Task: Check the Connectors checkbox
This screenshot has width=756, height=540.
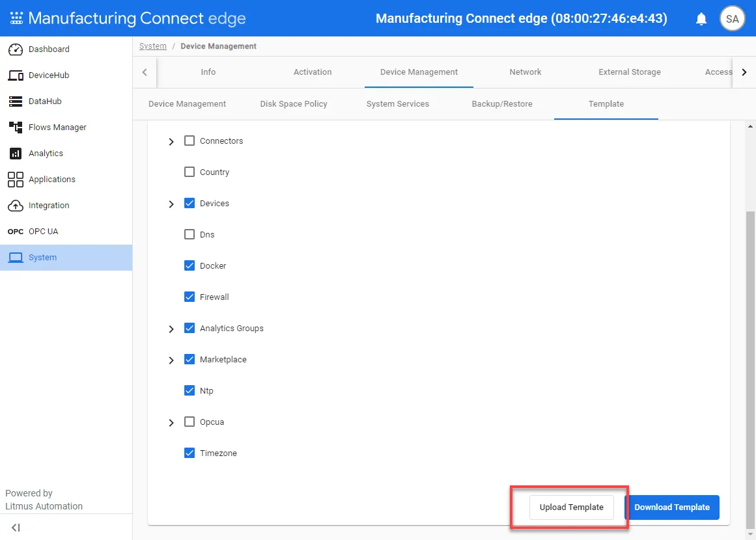Action: pyautogui.click(x=189, y=141)
